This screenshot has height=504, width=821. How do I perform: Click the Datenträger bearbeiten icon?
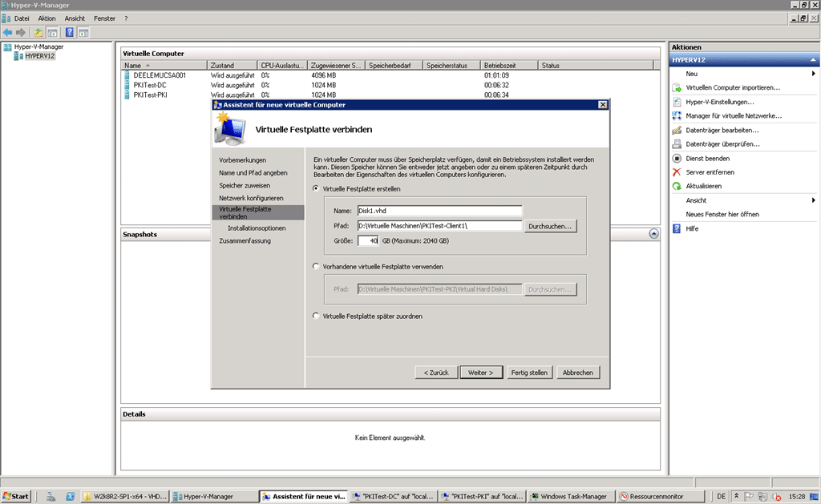point(677,130)
